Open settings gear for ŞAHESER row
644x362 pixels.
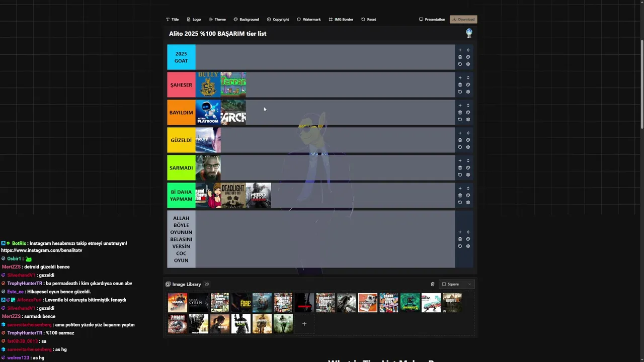(x=468, y=92)
